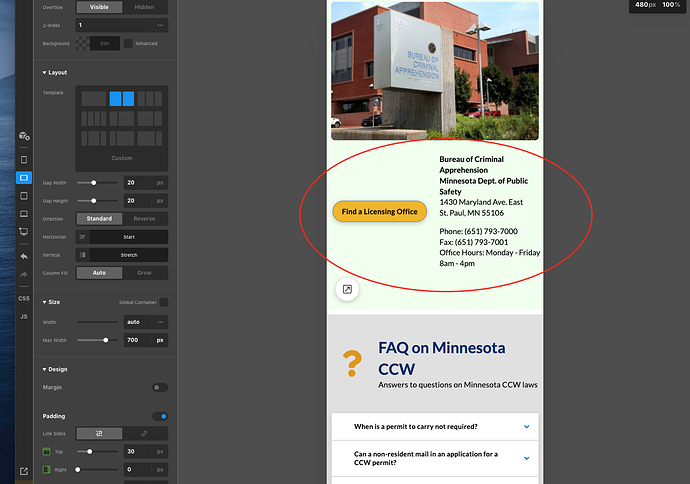Click the Max Width 700 field
Viewport: 690px width, 484px height.
click(x=137, y=340)
